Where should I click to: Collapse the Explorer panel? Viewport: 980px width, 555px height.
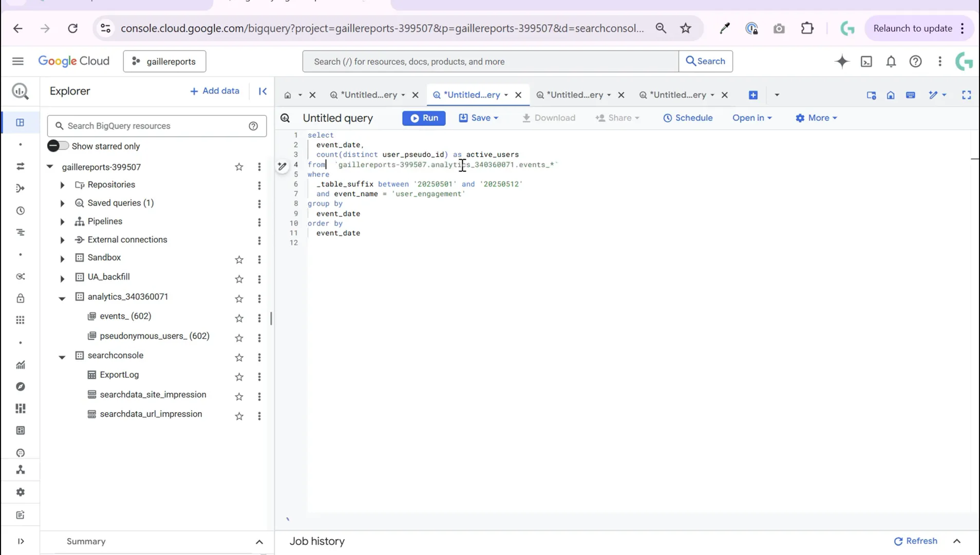click(x=262, y=91)
